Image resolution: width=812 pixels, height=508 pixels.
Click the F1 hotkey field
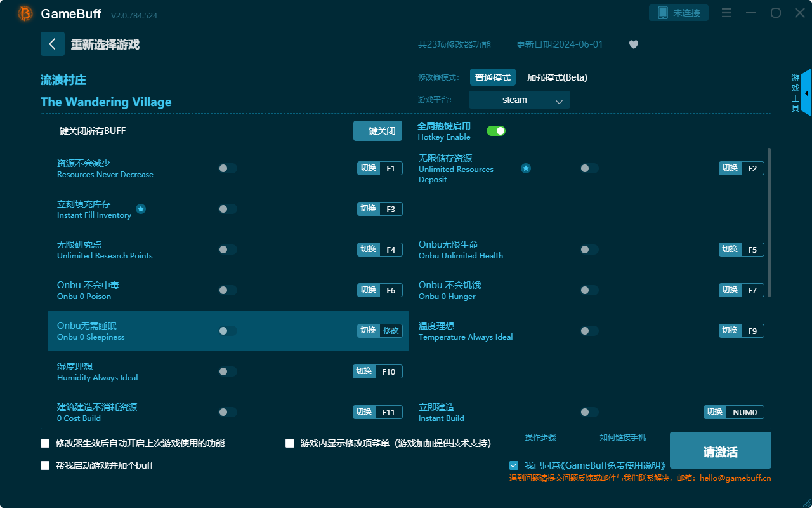pyautogui.click(x=391, y=168)
